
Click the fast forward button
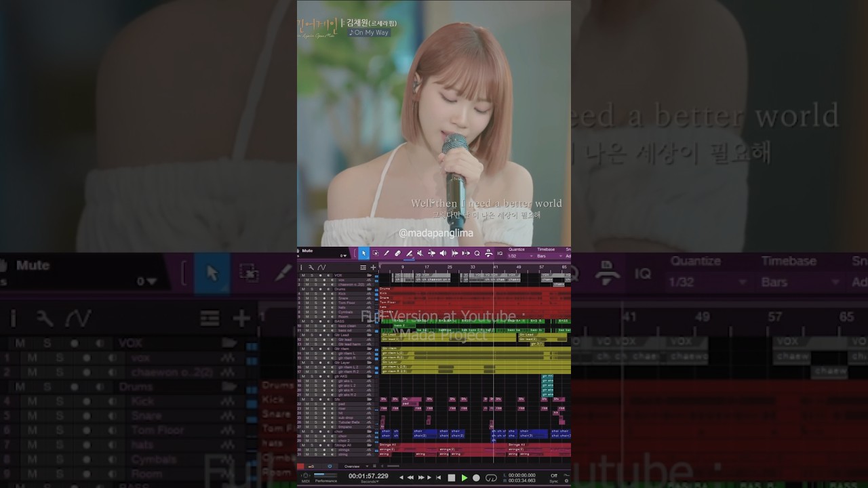[x=421, y=478]
